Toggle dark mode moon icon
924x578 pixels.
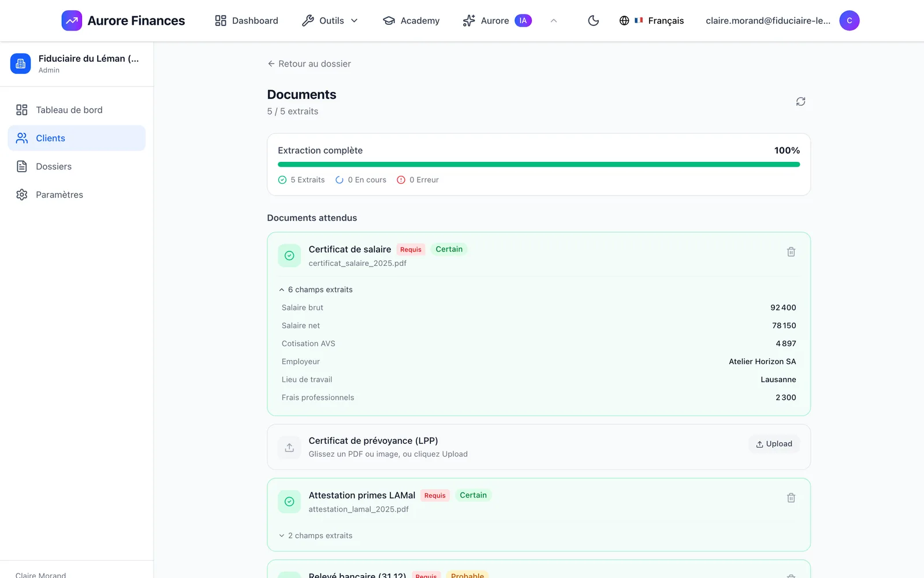(593, 21)
